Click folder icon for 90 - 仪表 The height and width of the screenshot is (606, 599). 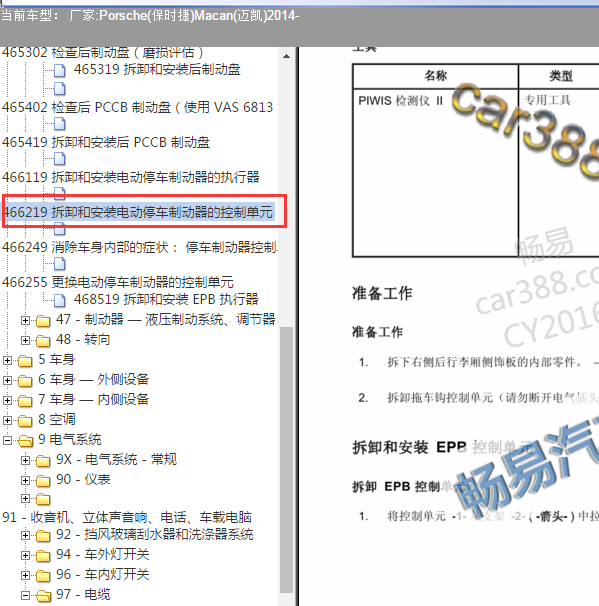[43, 480]
